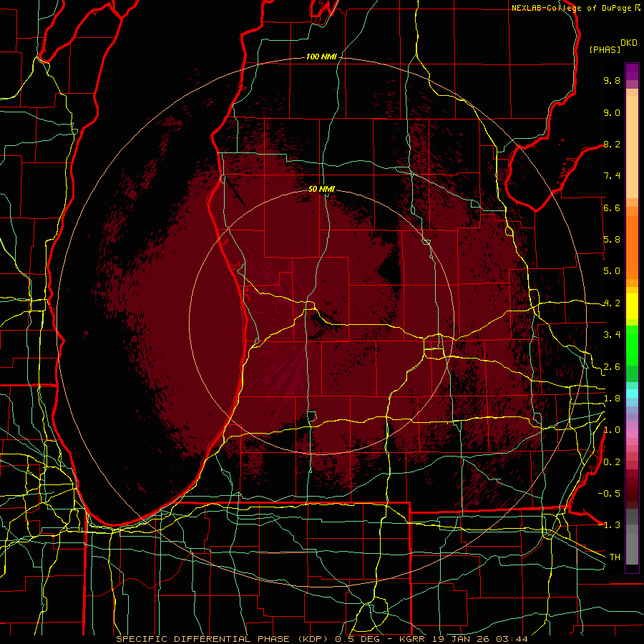
Task: Click the purple swatch at the top of the color bar
Action: tap(632, 72)
